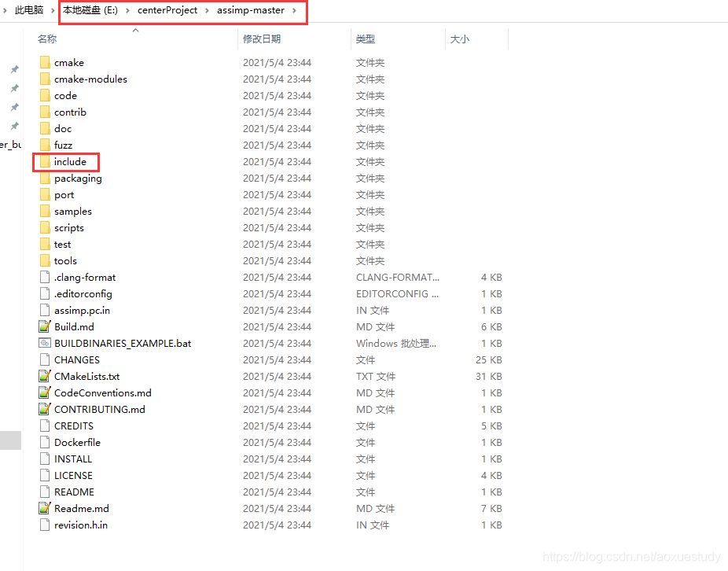Select the revision.h.in file
Viewport: 728px width, 571px height.
click(80, 525)
